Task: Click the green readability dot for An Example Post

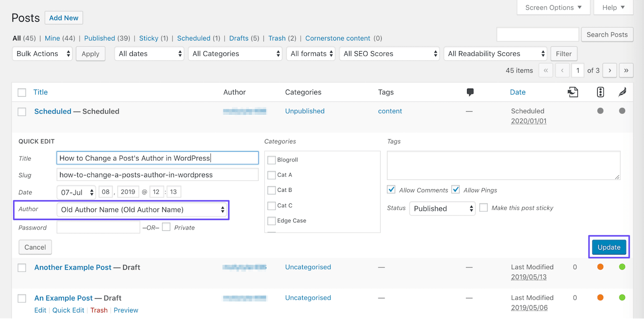Action: click(x=622, y=297)
